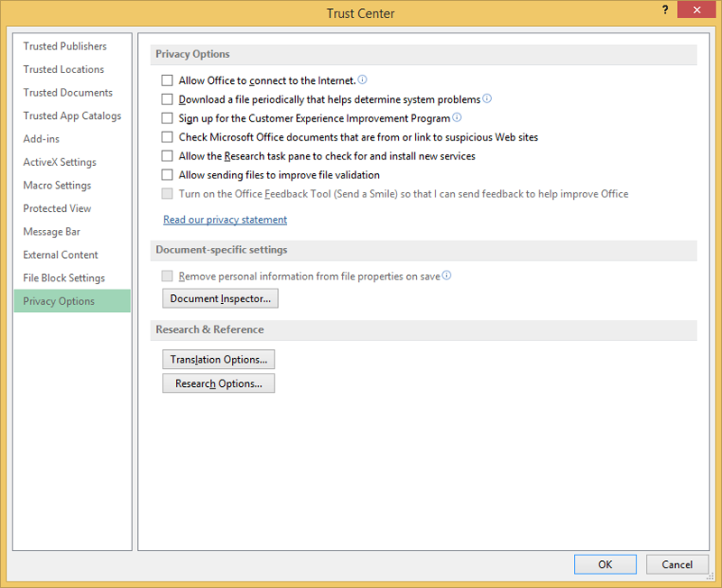
Task: Toggle Allow sending files to improve validation
Action: click(x=167, y=175)
